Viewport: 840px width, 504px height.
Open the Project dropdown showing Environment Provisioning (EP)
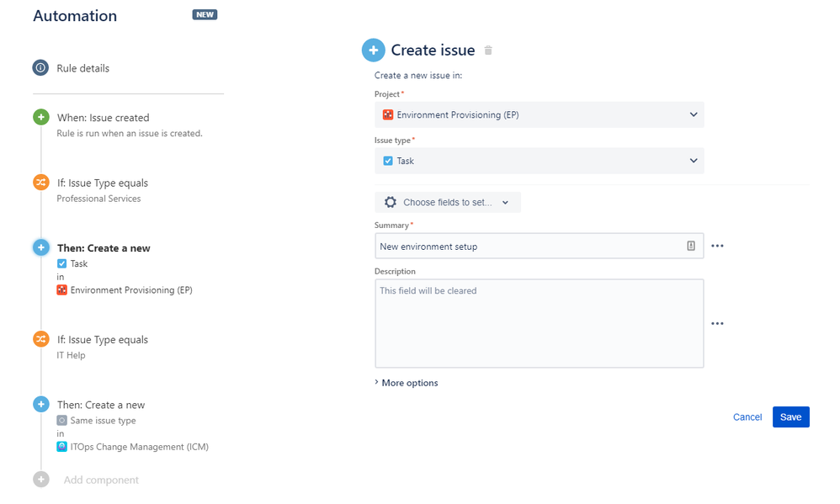tap(540, 114)
